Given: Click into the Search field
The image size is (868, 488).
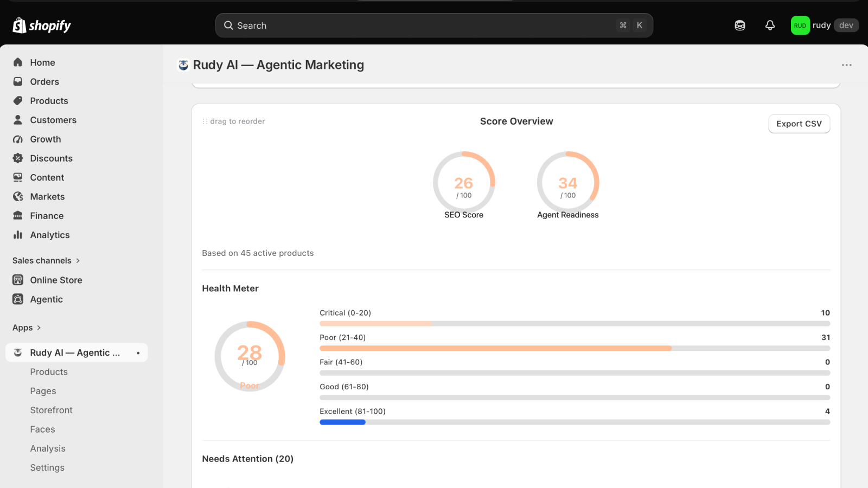Looking at the screenshot, I should tap(434, 25).
